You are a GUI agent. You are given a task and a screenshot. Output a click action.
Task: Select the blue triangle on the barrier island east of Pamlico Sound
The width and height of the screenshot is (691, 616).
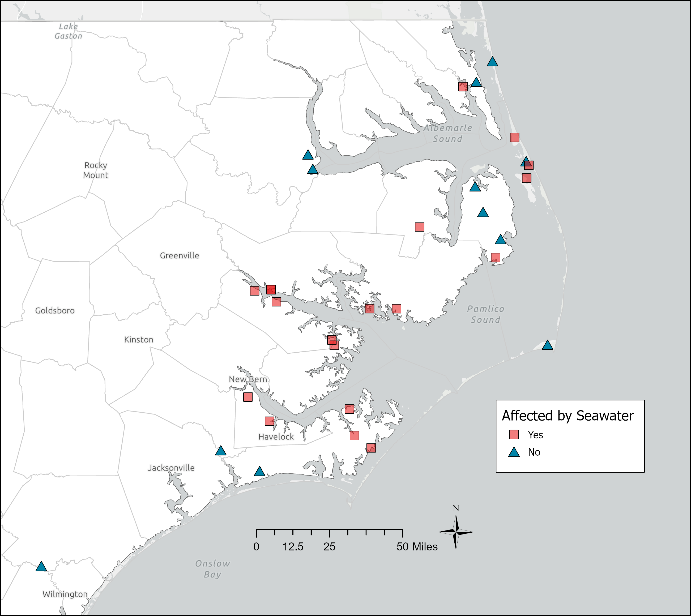[547, 345]
